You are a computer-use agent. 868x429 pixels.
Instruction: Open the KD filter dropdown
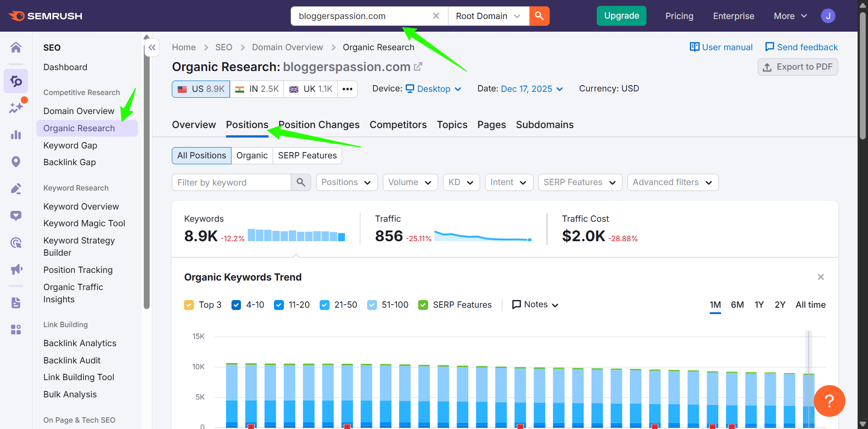pos(461,182)
